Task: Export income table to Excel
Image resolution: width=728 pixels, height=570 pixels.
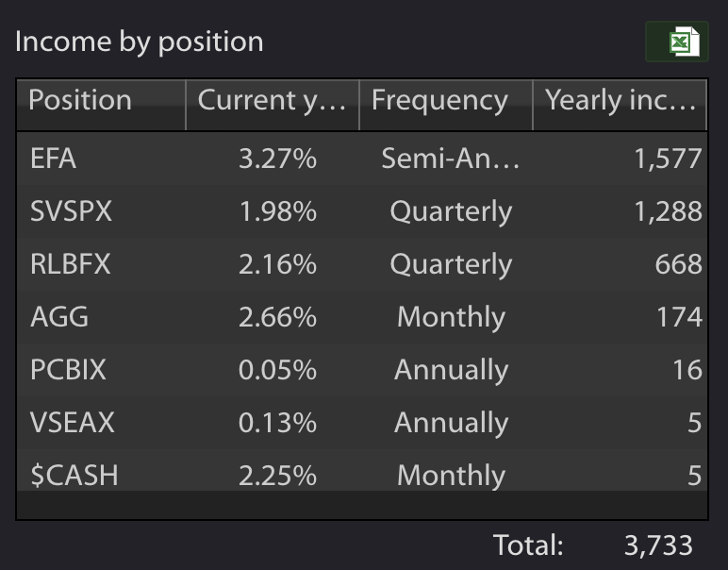Action: (676, 42)
